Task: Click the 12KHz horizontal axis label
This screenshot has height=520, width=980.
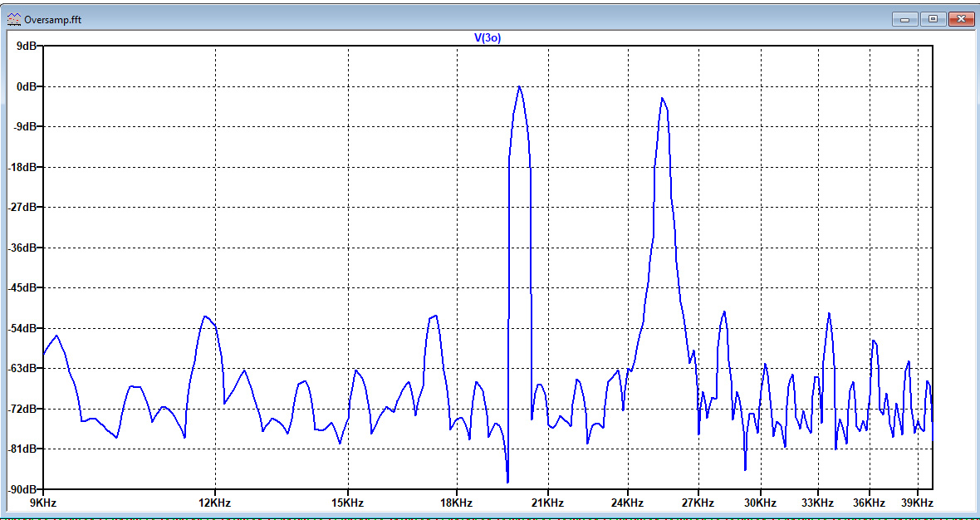Action: click(215, 503)
